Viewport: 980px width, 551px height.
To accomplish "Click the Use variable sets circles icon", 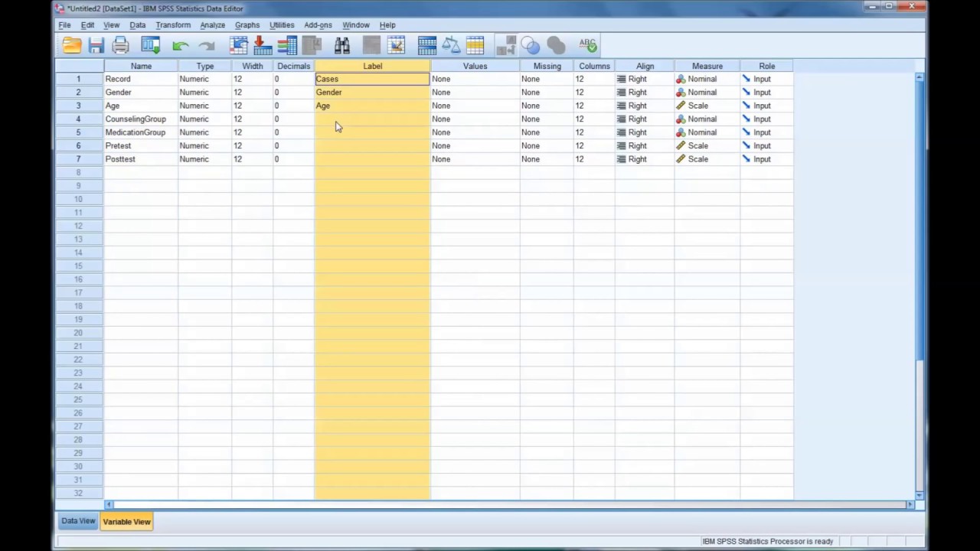I will pyautogui.click(x=531, y=46).
